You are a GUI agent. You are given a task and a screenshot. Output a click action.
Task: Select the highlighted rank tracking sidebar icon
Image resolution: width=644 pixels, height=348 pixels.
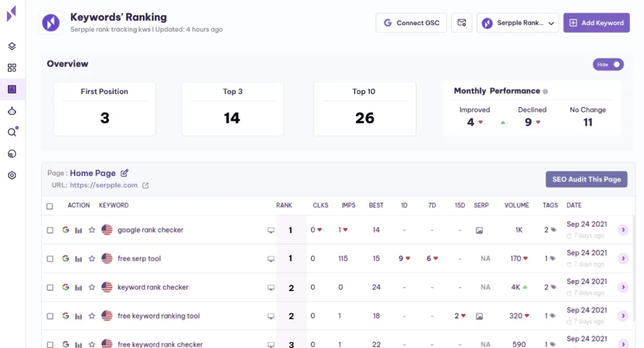coord(12,89)
